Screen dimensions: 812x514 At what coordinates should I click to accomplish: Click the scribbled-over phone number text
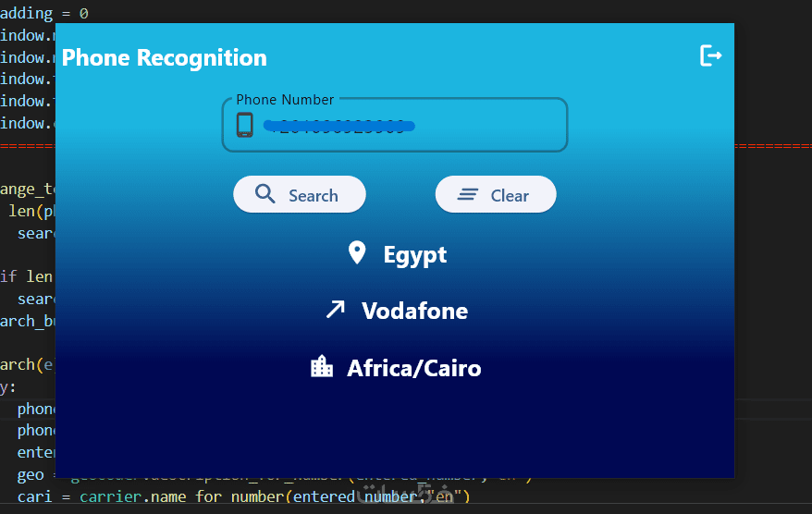[x=338, y=126]
